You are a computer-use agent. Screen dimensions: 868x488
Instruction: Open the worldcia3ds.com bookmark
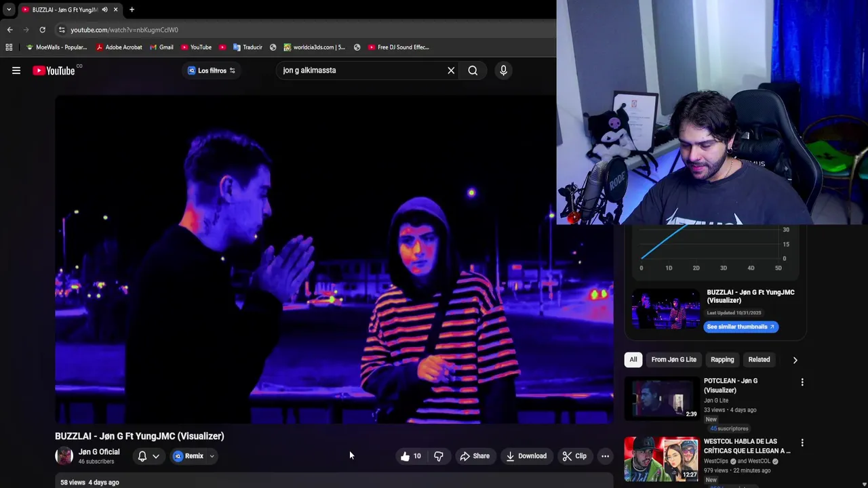click(314, 47)
